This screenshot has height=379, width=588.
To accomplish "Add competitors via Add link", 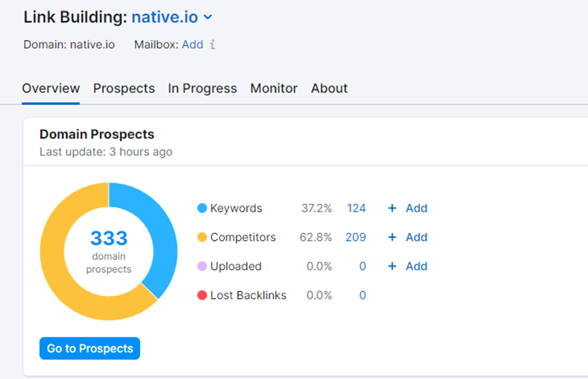I will [x=417, y=237].
